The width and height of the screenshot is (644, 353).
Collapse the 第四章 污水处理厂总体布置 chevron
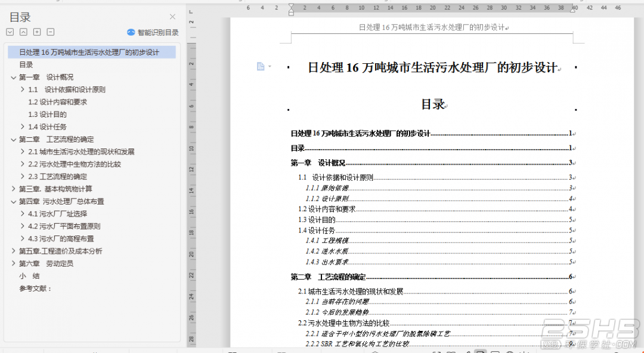tap(14, 202)
